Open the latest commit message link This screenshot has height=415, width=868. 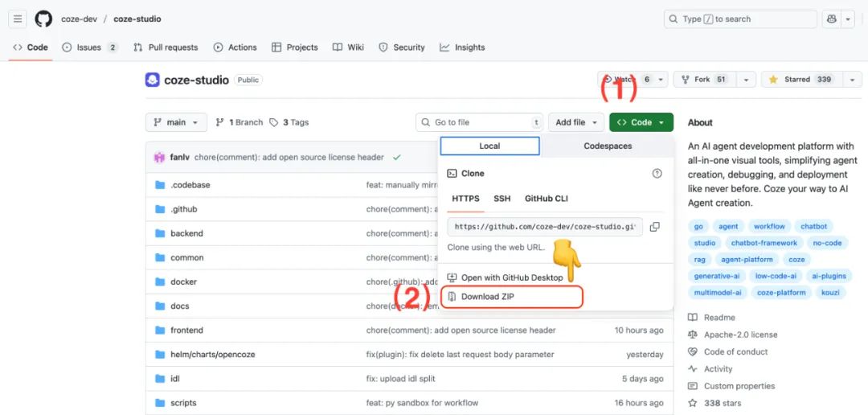pos(289,158)
